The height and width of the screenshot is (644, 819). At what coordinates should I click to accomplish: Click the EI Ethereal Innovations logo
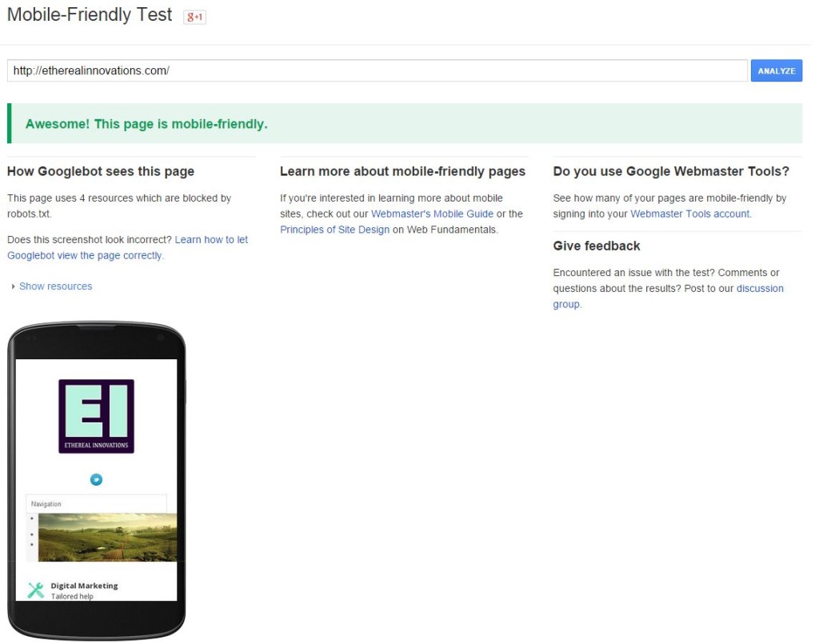(x=96, y=416)
